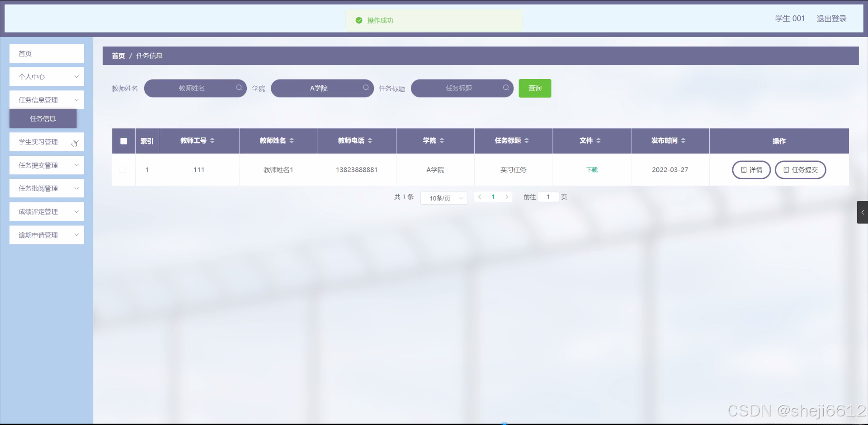The image size is (868, 425).
Task: Click the green 查询 search button
Action: coord(535,88)
